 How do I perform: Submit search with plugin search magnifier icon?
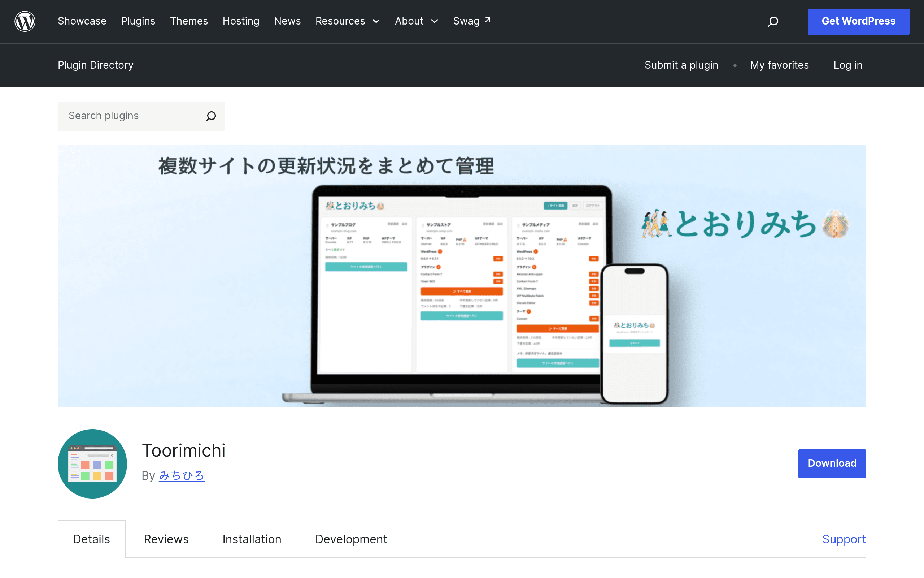point(210,116)
